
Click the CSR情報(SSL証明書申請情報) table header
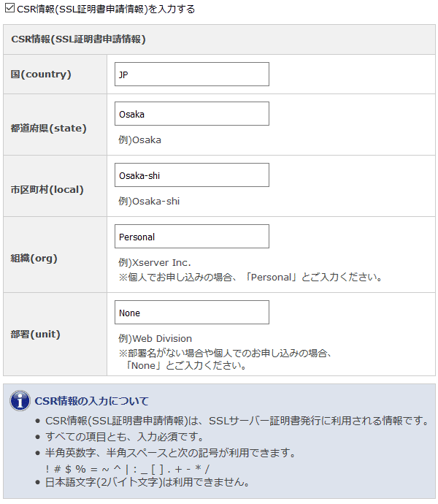(x=78, y=39)
